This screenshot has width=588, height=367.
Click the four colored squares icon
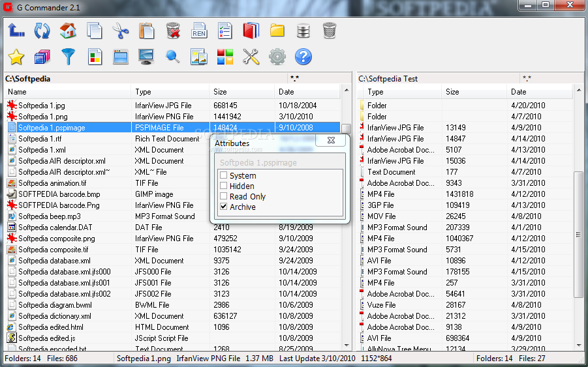pyautogui.click(x=225, y=57)
